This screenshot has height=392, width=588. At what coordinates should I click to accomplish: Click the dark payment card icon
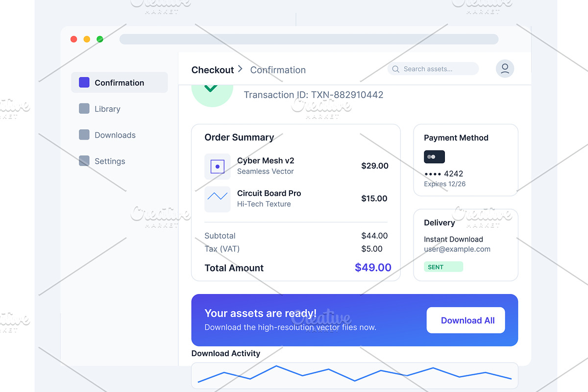(x=434, y=157)
